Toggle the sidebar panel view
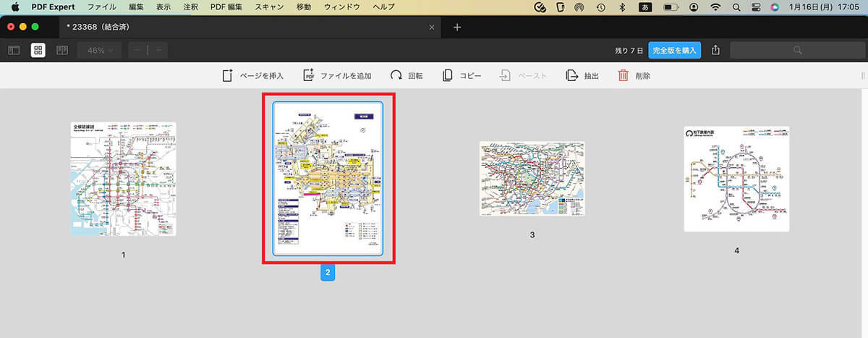The width and height of the screenshot is (868, 338). coord(14,50)
